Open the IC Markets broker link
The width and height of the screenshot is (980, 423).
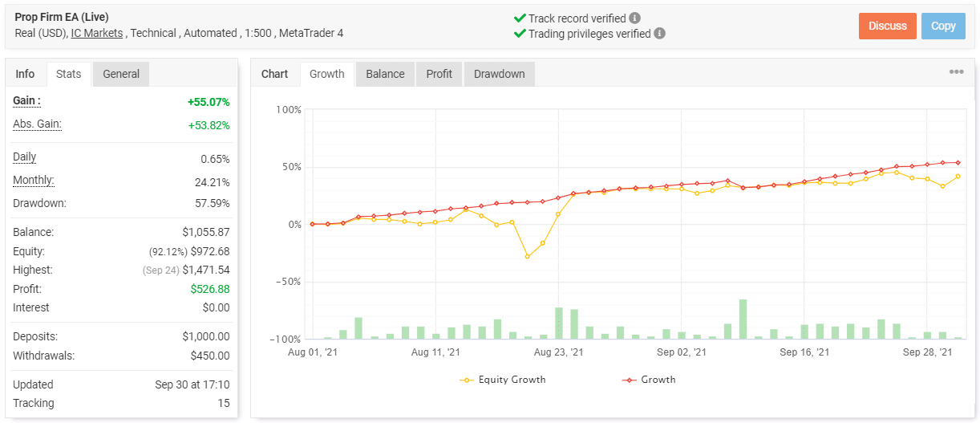click(97, 33)
